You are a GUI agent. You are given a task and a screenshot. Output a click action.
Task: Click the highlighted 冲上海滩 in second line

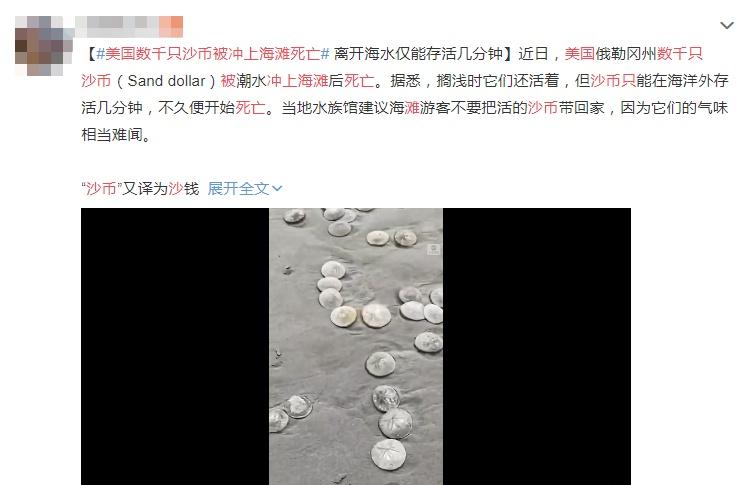[298, 81]
